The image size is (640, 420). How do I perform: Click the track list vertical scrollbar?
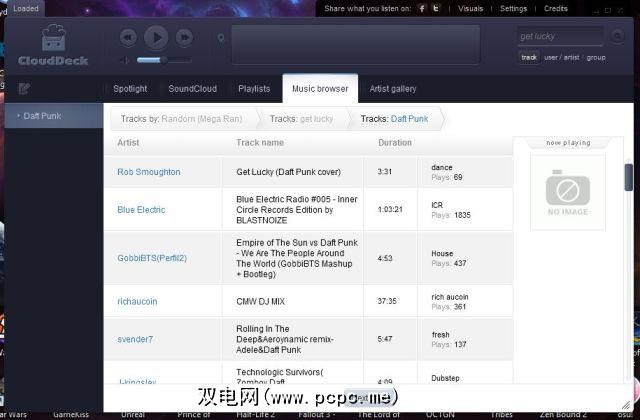pos(629,177)
